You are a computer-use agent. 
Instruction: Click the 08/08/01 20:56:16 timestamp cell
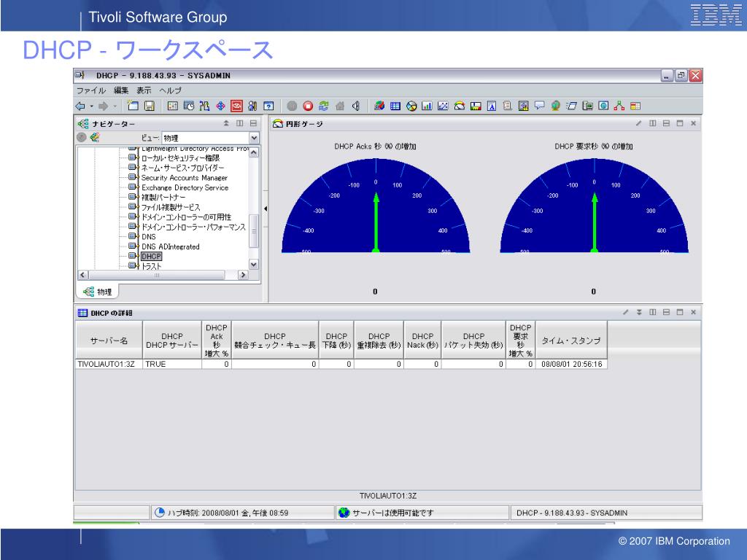coord(571,365)
